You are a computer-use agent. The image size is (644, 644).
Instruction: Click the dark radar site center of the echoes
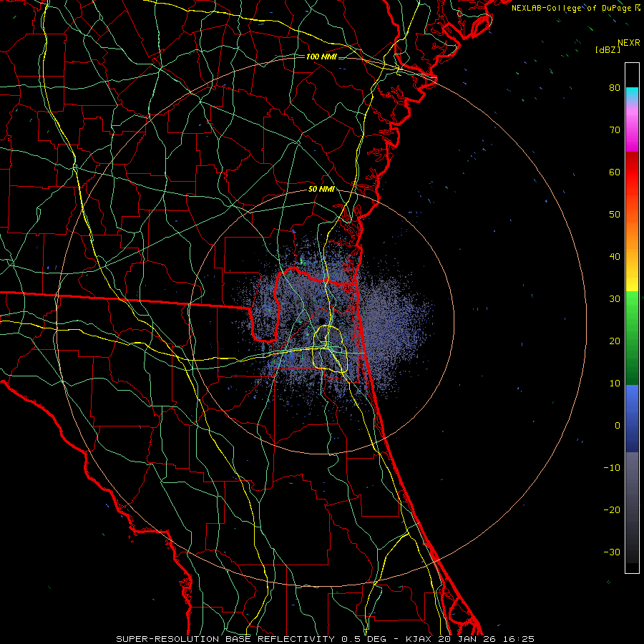click(x=322, y=321)
